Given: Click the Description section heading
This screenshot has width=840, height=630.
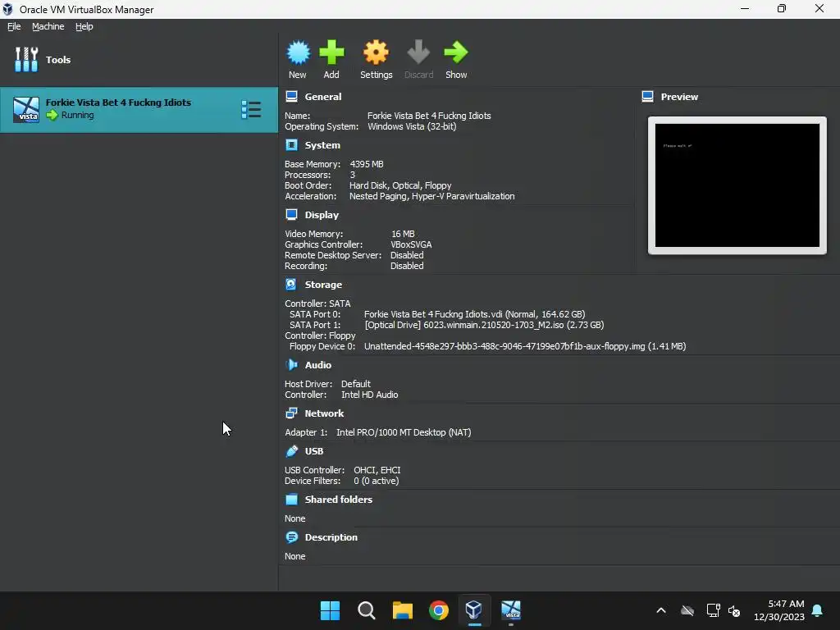Looking at the screenshot, I should [x=331, y=537].
